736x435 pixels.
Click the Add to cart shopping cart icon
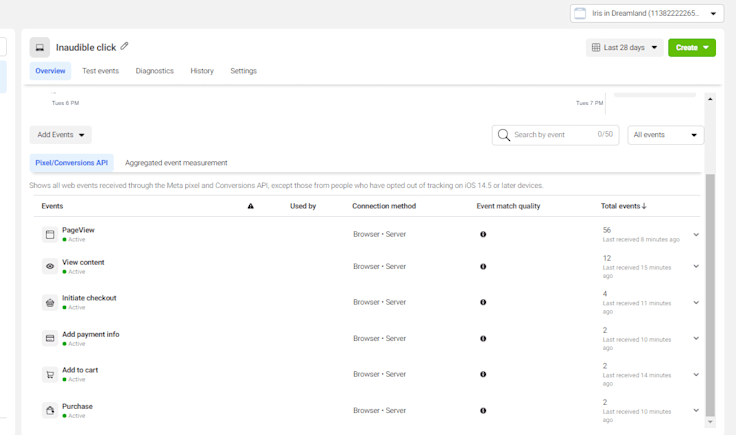point(50,374)
